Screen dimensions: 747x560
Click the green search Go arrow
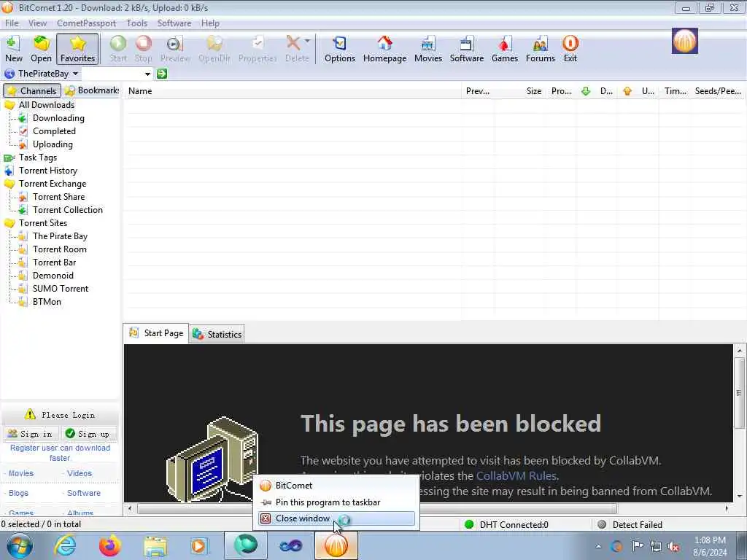tap(162, 74)
